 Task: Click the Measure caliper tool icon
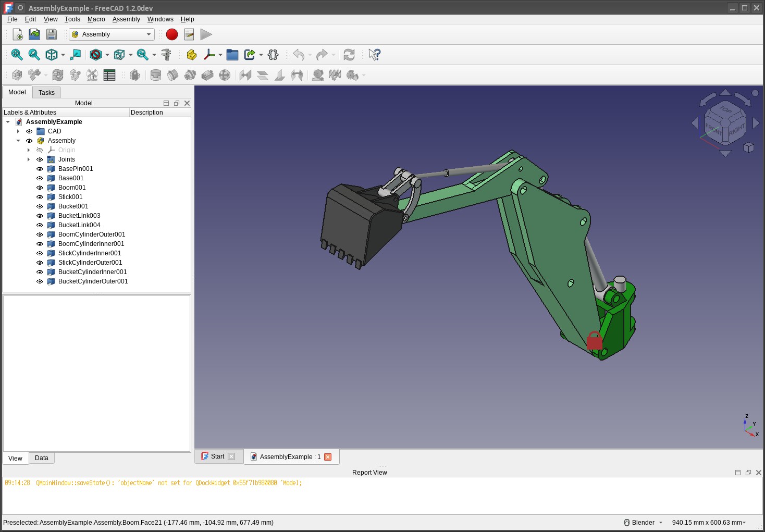tap(166, 55)
